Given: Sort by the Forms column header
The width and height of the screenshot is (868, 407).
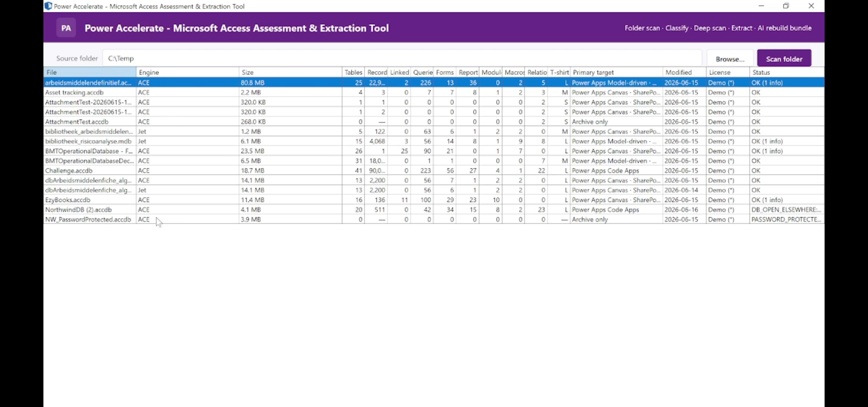Looking at the screenshot, I should click(445, 72).
